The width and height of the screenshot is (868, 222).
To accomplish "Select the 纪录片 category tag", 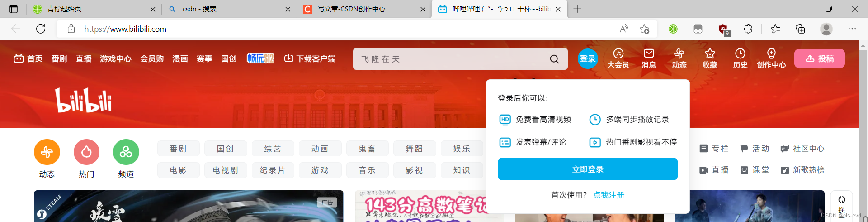I will tap(273, 170).
